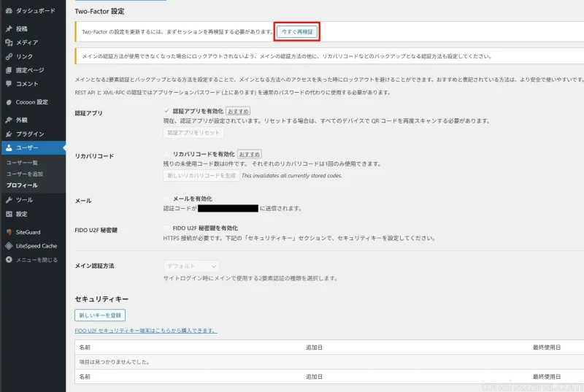Open Media via its sidebar icon
Screen dimensions: 584x392
(x=8, y=43)
